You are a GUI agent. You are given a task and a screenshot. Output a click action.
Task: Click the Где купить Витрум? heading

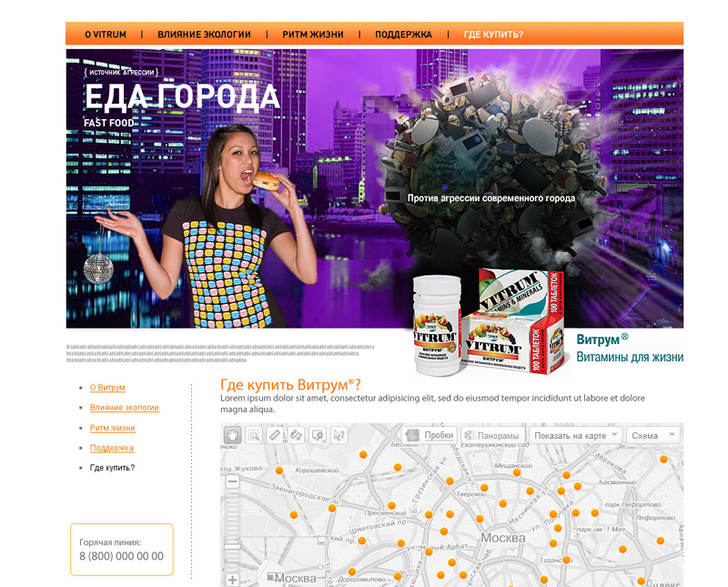point(290,385)
